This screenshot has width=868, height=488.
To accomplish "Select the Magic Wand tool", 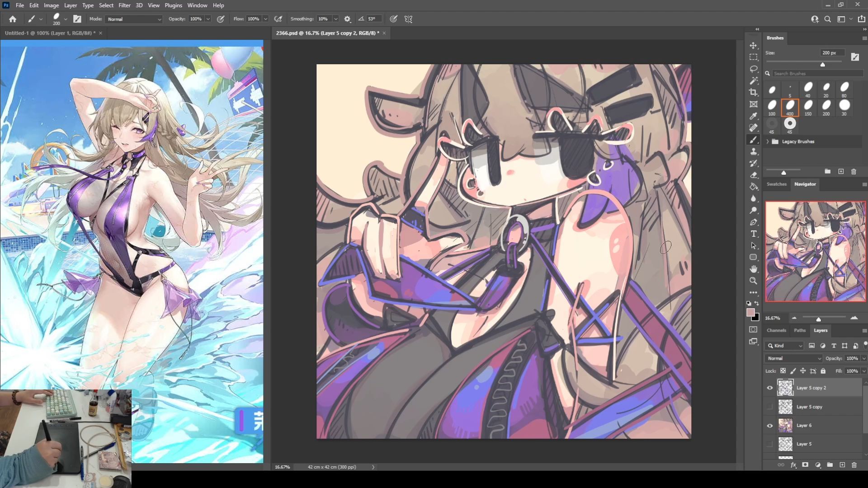I will 753,81.
